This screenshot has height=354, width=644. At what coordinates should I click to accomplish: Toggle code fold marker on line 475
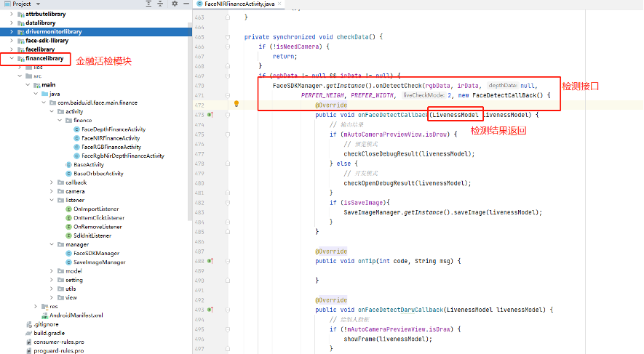point(228,134)
